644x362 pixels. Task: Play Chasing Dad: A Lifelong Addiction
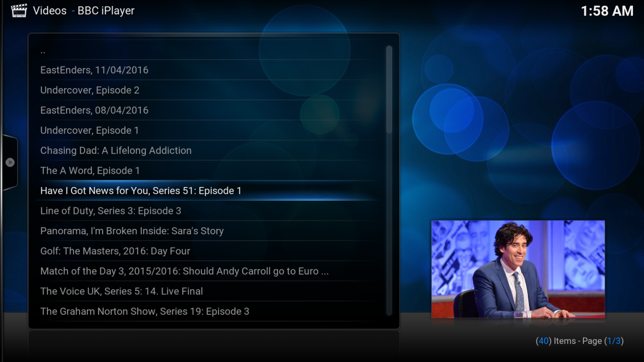click(x=208, y=151)
